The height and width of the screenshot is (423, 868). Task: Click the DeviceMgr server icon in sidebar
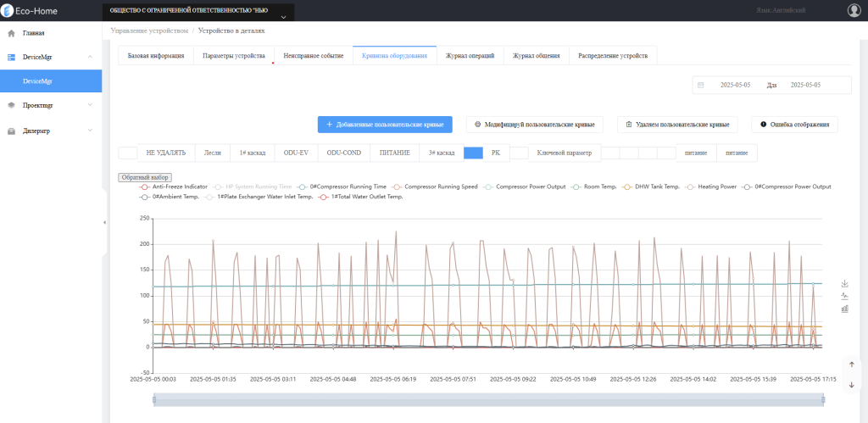(x=11, y=57)
